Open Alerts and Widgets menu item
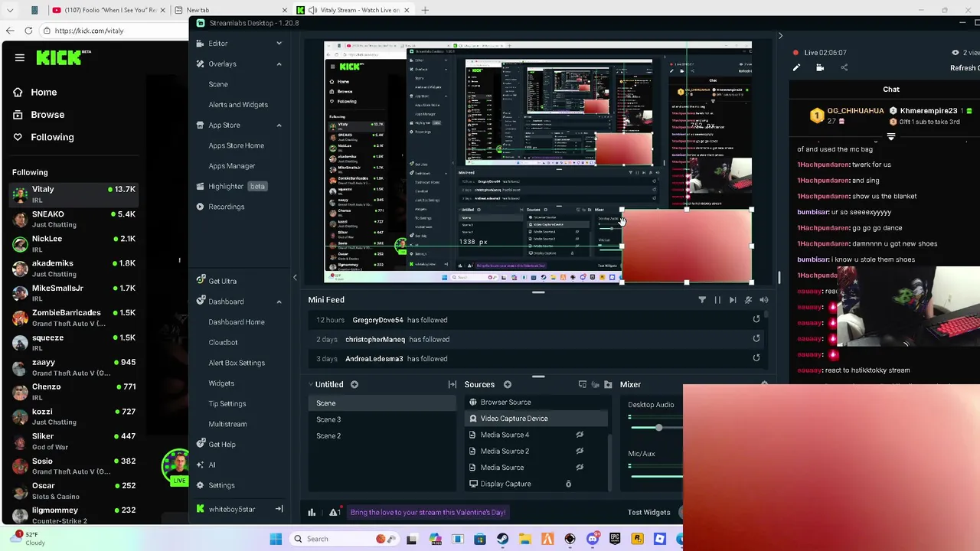Image resolution: width=980 pixels, height=551 pixels. click(238, 104)
